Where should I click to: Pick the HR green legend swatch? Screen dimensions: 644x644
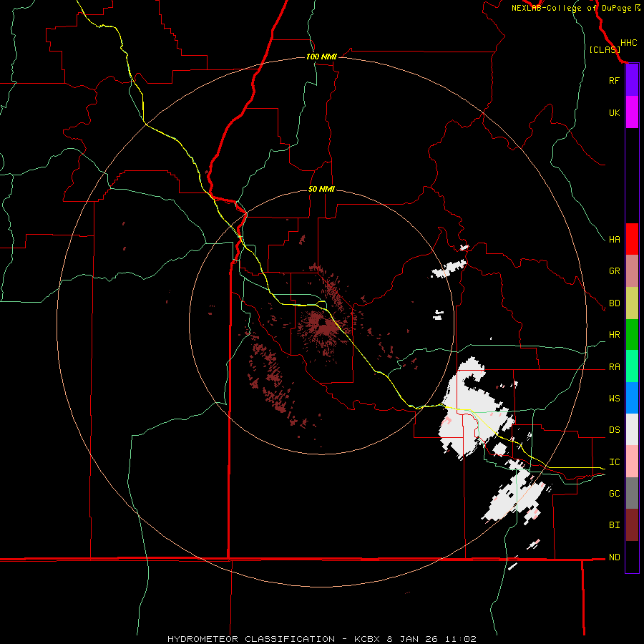[x=632, y=335]
